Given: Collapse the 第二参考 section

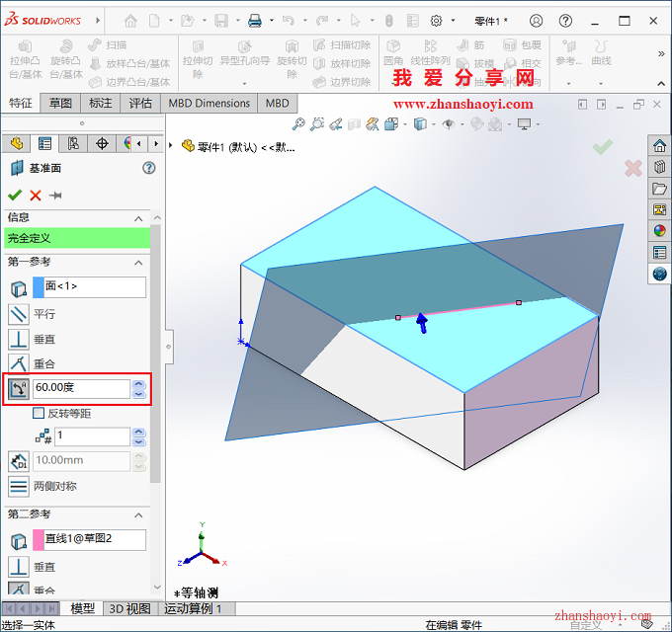Looking at the screenshot, I should (138, 515).
